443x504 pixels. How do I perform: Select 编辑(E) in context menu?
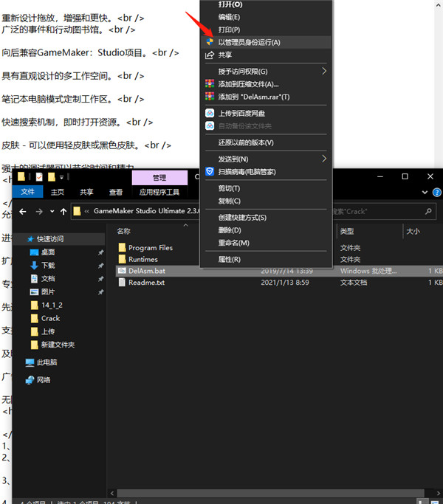click(266, 17)
